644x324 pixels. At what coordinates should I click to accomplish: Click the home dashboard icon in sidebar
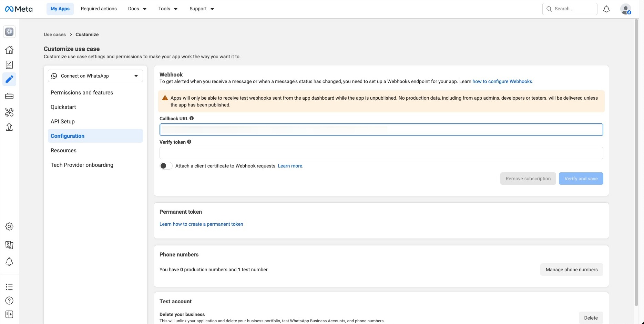tap(9, 50)
